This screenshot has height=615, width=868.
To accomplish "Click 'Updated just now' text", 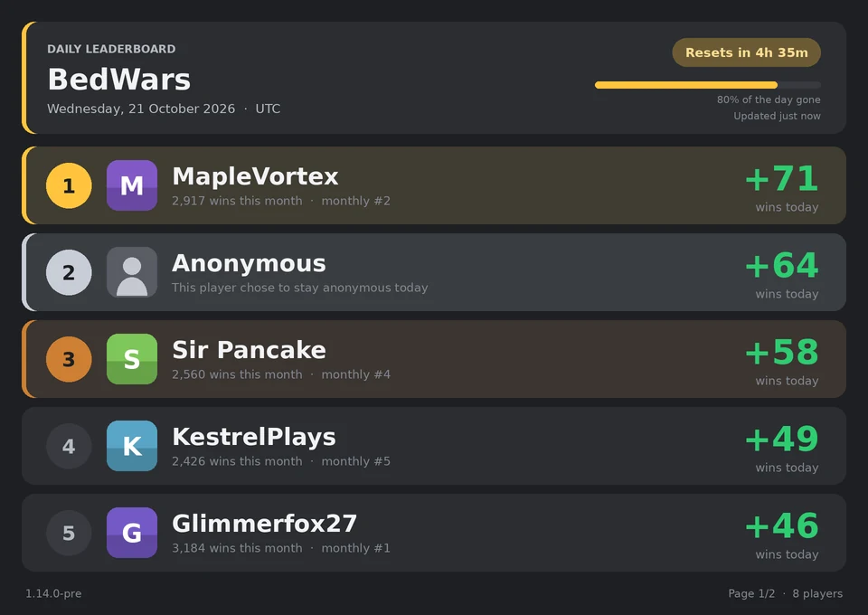I will 777,116.
